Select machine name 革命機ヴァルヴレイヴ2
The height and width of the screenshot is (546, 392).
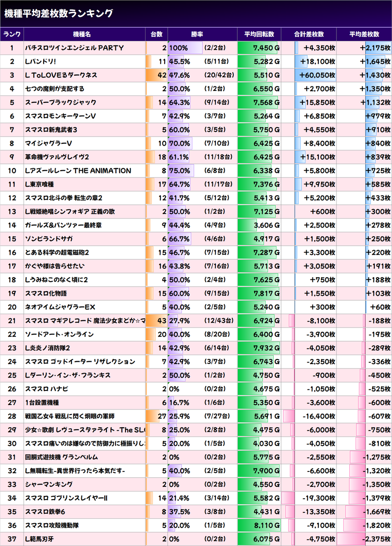[57, 157]
